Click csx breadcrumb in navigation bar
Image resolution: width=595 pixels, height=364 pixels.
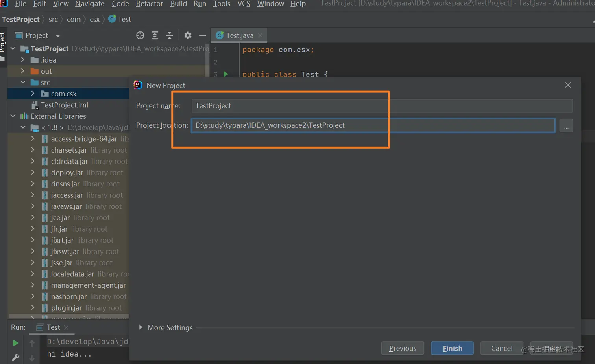[x=94, y=19]
